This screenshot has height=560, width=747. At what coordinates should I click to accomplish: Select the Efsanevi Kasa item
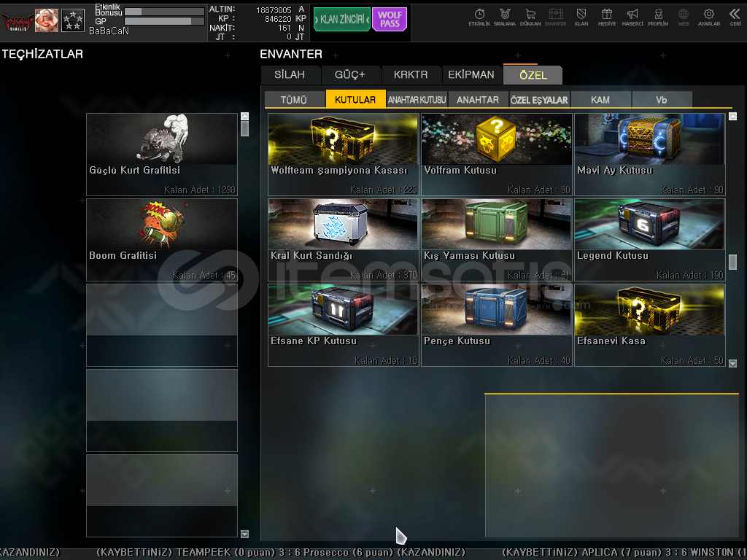(650, 325)
